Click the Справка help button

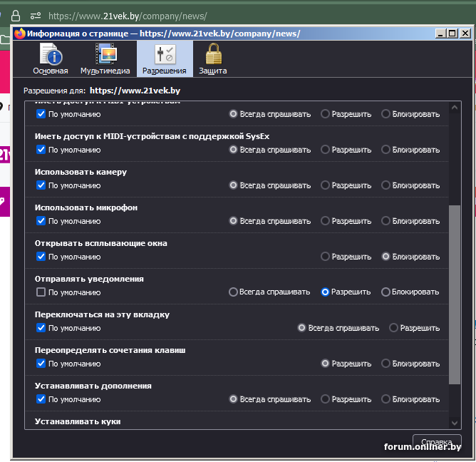[437, 442]
